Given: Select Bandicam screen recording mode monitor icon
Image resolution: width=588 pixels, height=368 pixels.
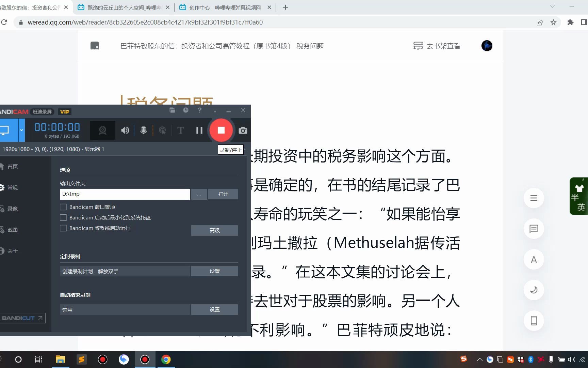Looking at the screenshot, I should 5,130.
